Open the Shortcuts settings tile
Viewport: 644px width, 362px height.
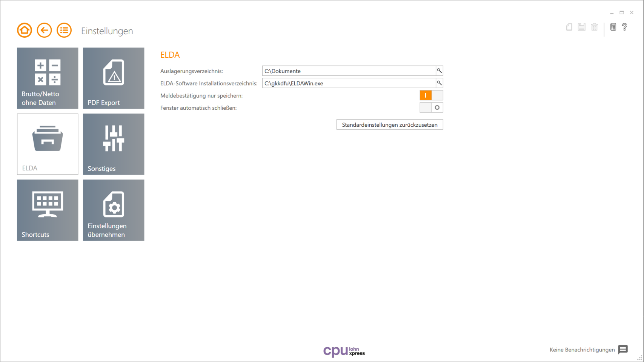tap(47, 210)
